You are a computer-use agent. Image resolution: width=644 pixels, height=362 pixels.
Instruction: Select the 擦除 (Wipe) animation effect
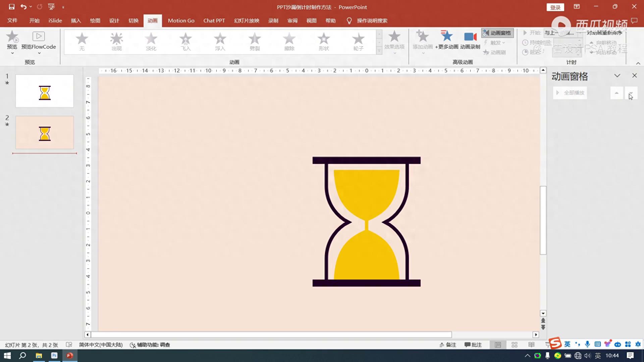click(289, 42)
